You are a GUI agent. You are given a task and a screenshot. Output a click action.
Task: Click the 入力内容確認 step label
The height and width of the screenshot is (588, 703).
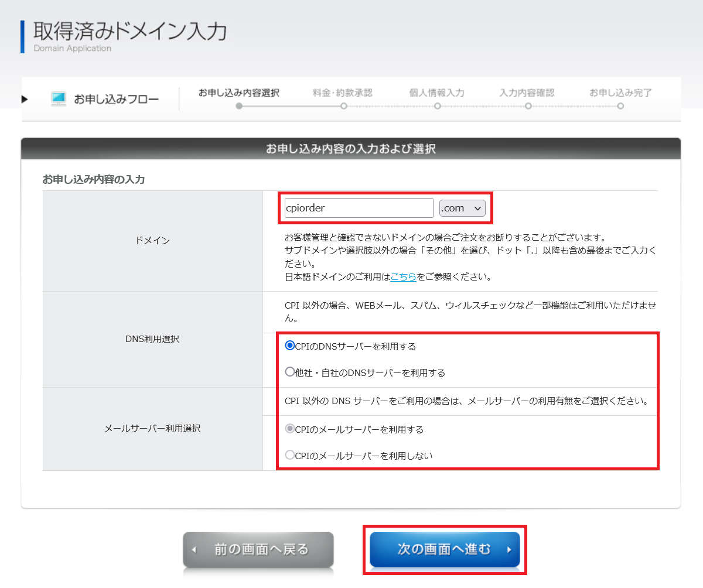527,93
